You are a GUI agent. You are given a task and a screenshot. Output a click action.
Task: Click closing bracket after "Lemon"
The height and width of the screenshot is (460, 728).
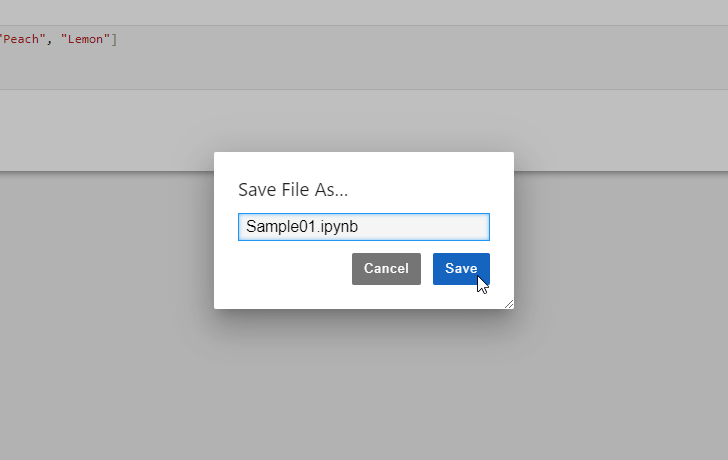pos(114,39)
